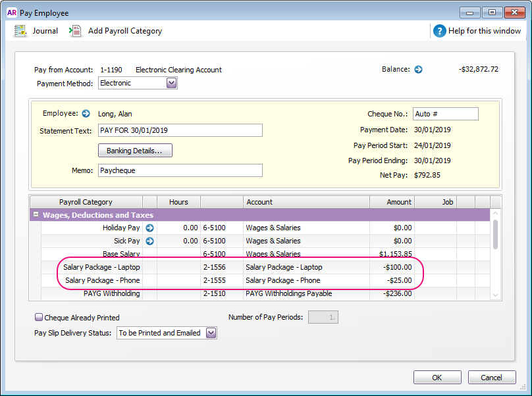Tick the Cheque Already Printed checkbox

39,317
